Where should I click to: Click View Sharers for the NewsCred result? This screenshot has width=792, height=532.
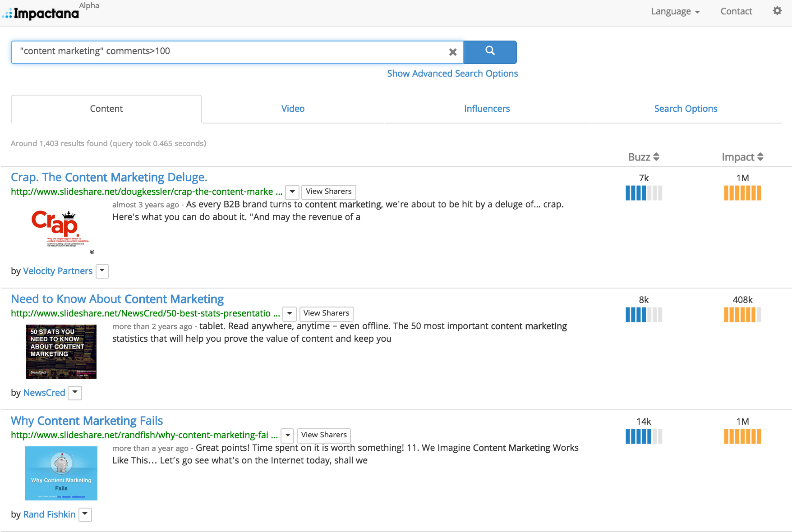click(326, 313)
